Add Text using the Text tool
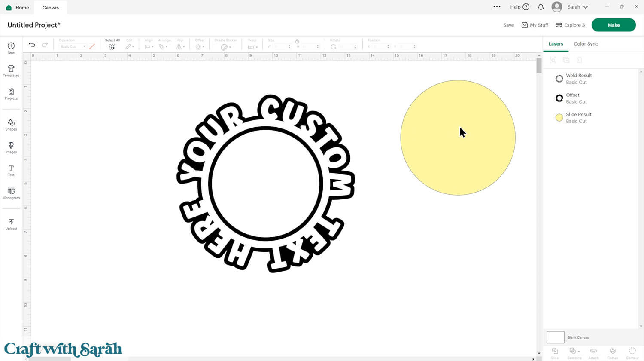This screenshot has height=361, width=644. pyautogui.click(x=11, y=170)
